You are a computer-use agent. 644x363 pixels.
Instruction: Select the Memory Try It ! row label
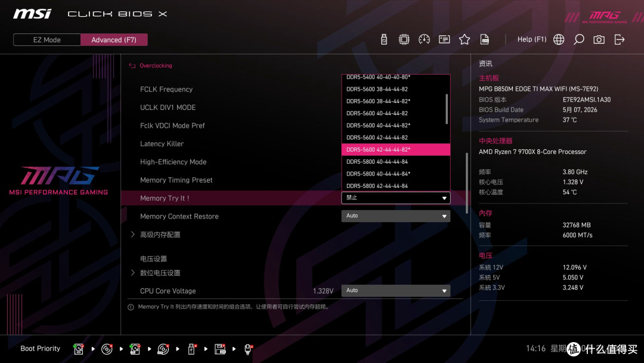click(165, 198)
